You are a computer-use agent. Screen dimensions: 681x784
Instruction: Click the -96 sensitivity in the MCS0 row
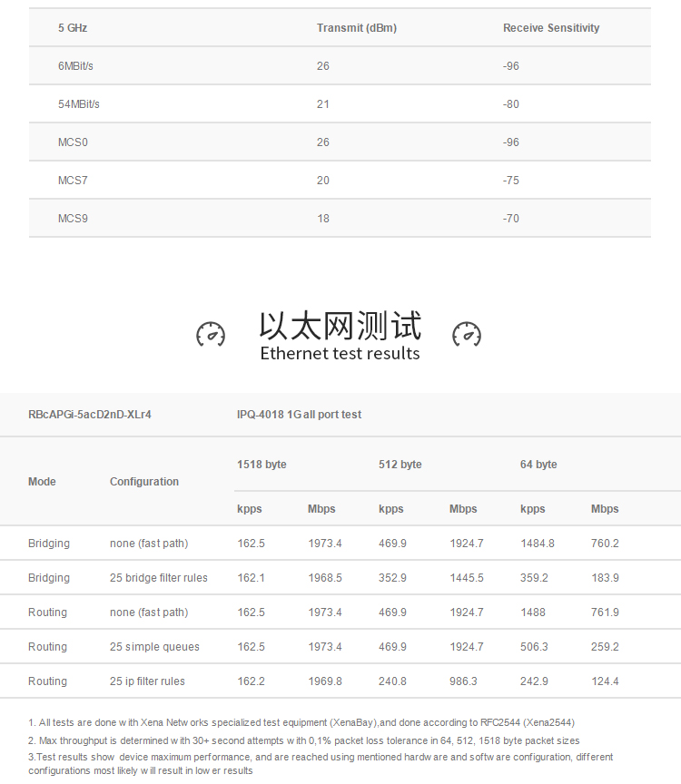511,142
